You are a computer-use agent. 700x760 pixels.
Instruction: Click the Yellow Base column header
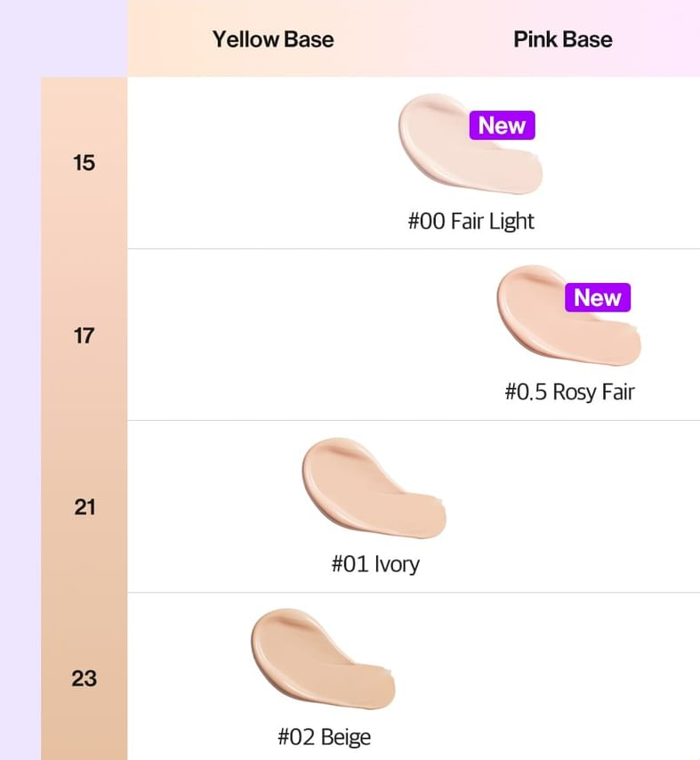click(x=273, y=39)
